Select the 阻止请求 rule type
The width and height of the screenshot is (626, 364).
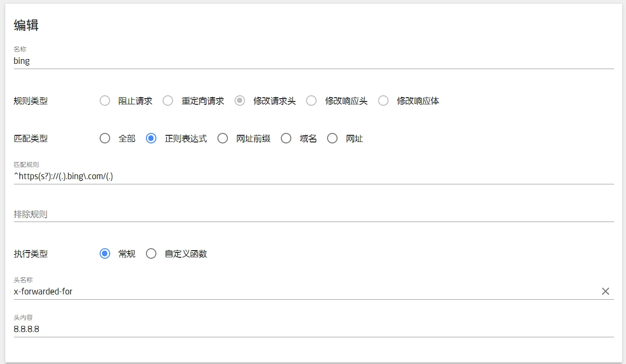[x=105, y=101]
